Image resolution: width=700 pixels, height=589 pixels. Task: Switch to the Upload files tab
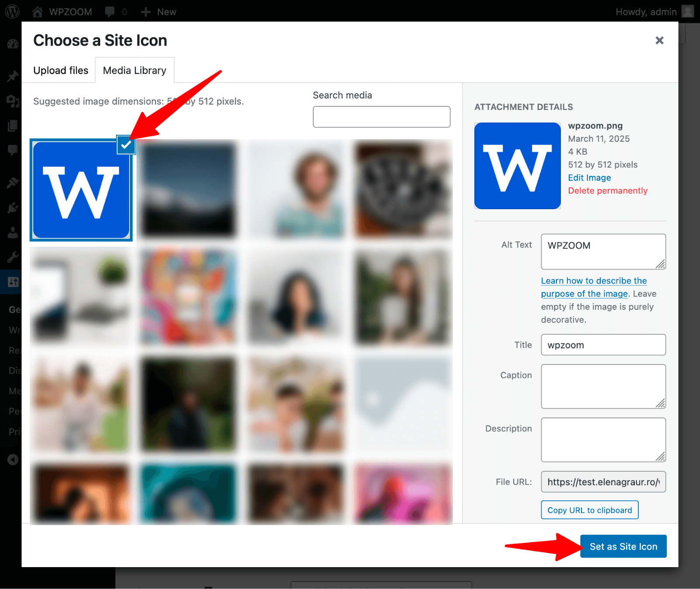(x=61, y=70)
